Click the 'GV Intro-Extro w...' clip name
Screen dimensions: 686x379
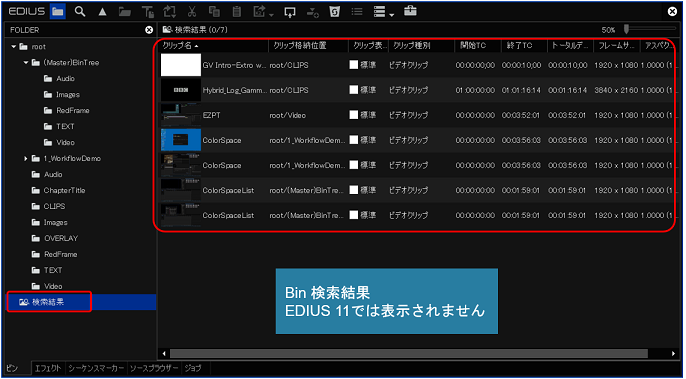(x=234, y=65)
